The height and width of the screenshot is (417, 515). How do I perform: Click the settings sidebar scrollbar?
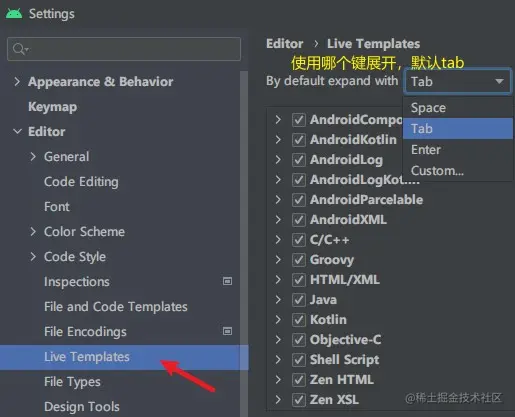pyautogui.click(x=244, y=243)
